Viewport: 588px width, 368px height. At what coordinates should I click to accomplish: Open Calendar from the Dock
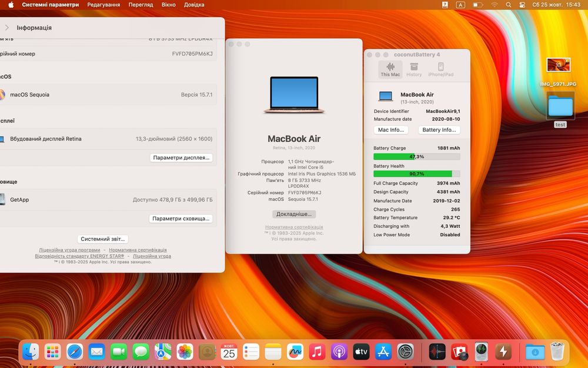229,352
